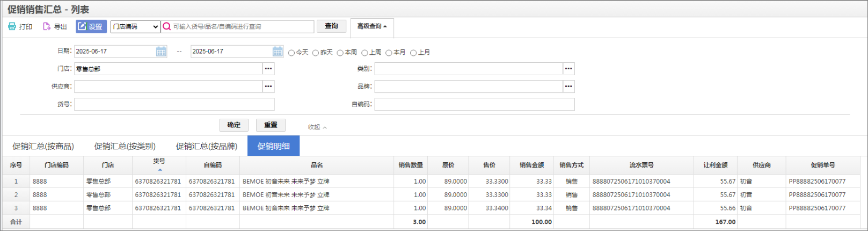This screenshot has width=868, height=231.
Task: Open the 供应商 picker ellipsis button
Action: pyautogui.click(x=268, y=86)
